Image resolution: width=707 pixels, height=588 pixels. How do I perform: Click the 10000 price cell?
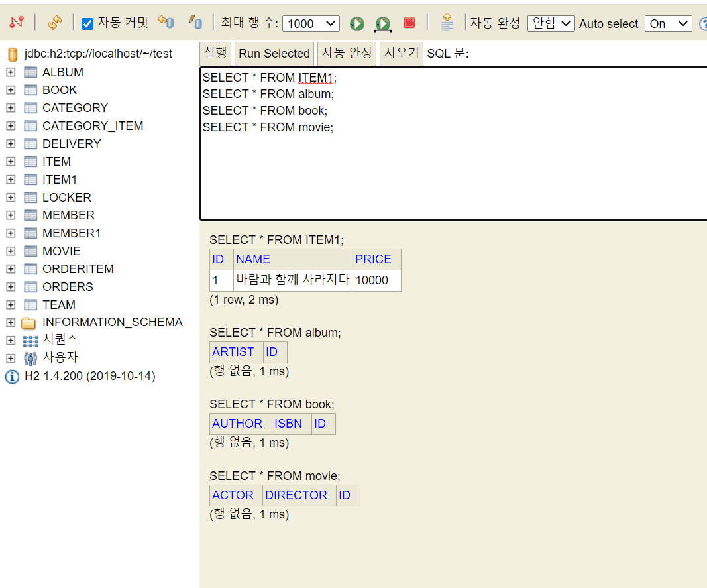tap(376, 280)
